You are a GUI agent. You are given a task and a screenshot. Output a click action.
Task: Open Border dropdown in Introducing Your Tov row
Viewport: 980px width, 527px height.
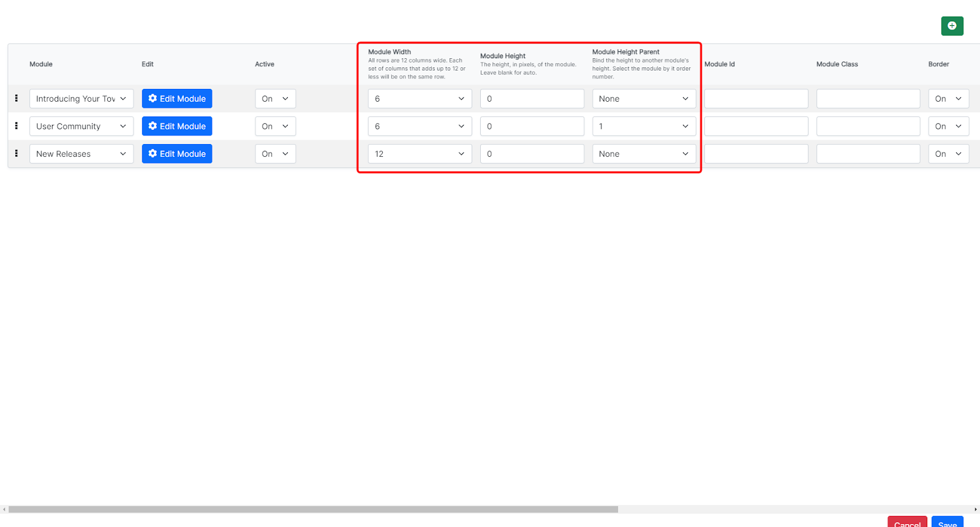click(949, 99)
